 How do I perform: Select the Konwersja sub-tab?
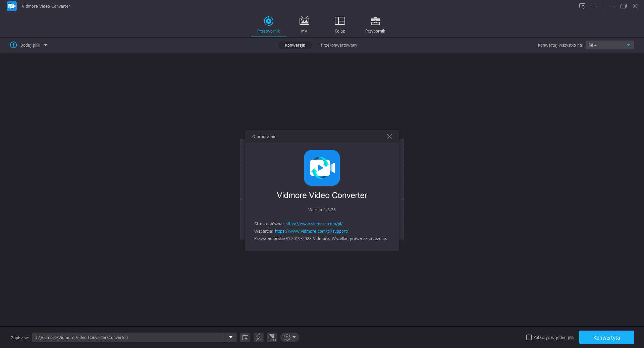[x=295, y=45]
